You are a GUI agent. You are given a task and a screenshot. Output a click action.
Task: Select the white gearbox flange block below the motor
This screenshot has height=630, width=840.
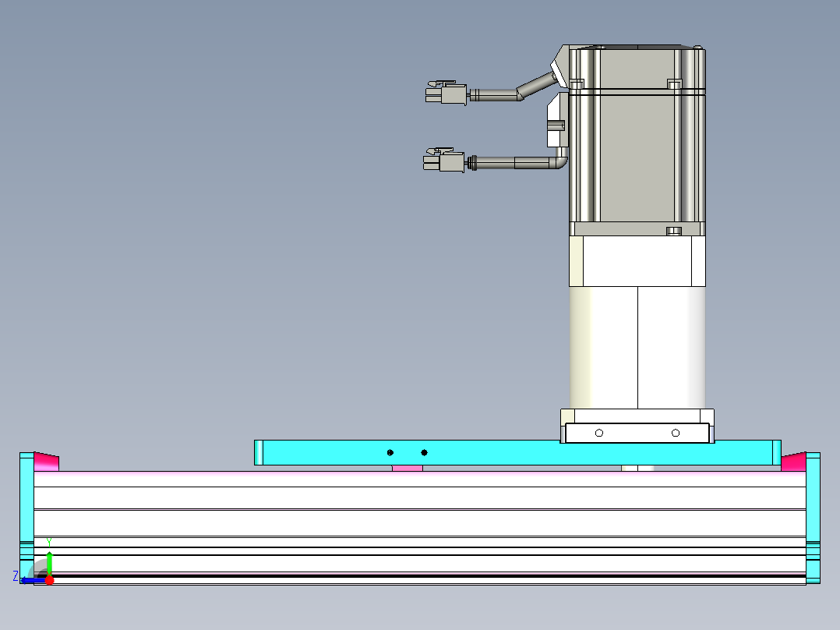tap(637, 261)
